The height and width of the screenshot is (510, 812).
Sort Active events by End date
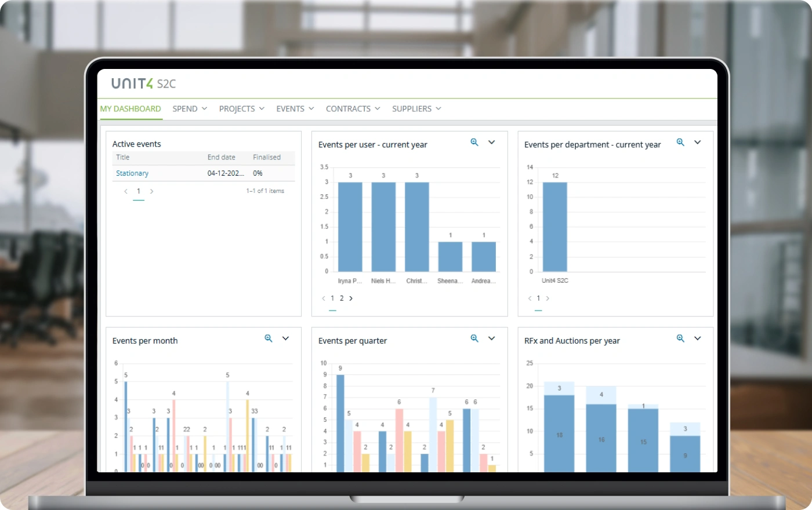point(222,157)
